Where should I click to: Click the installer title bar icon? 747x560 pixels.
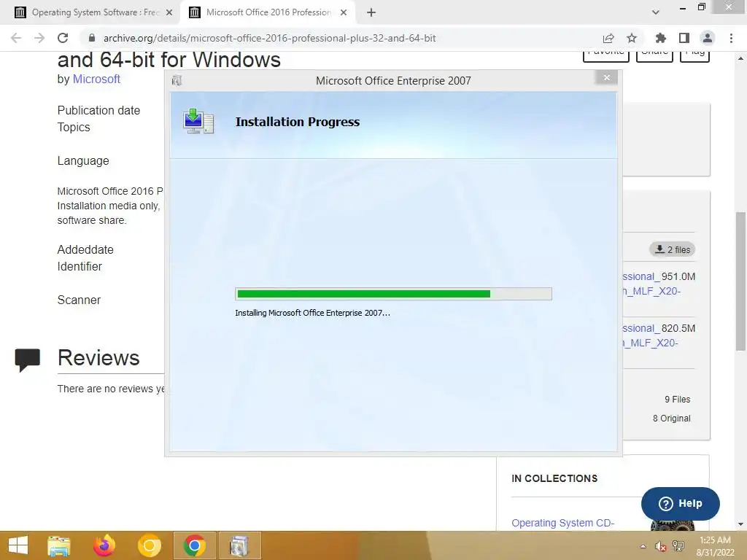coord(177,80)
